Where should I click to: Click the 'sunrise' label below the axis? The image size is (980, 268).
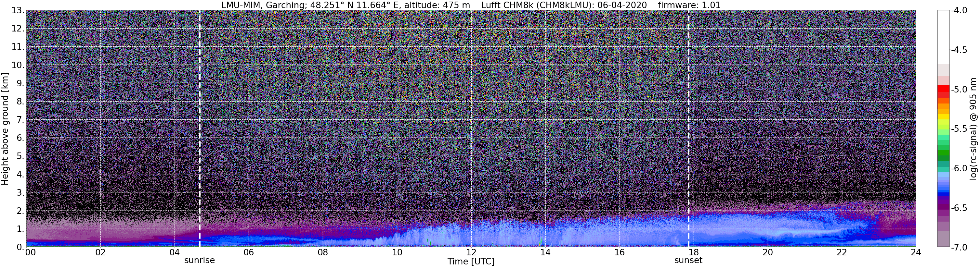[x=199, y=261]
